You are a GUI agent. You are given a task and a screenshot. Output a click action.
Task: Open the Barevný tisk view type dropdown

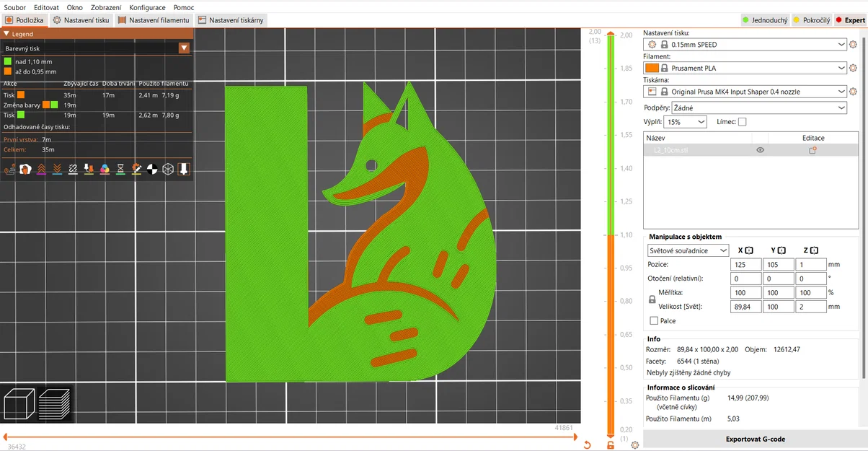tap(185, 48)
